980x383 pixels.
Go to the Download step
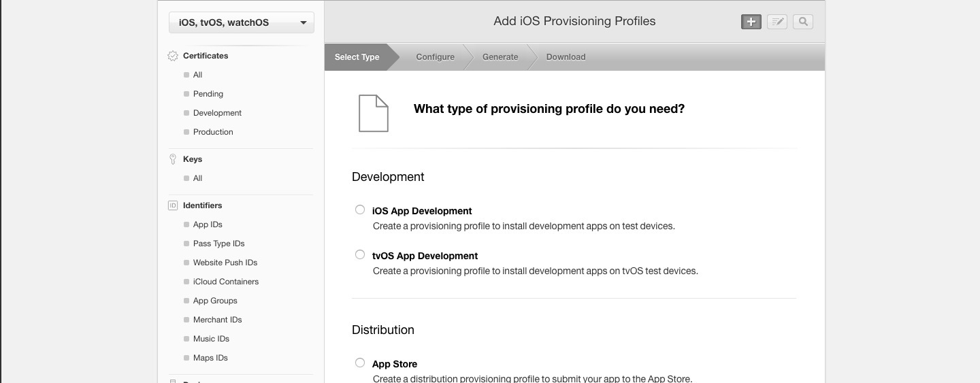pyautogui.click(x=566, y=57)
